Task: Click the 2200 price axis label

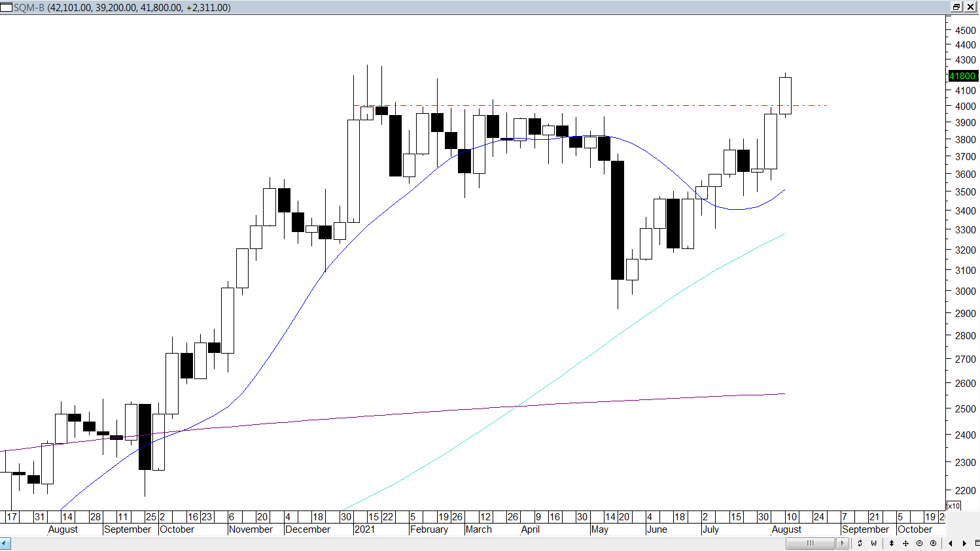Action: click(x=966, y=491)
